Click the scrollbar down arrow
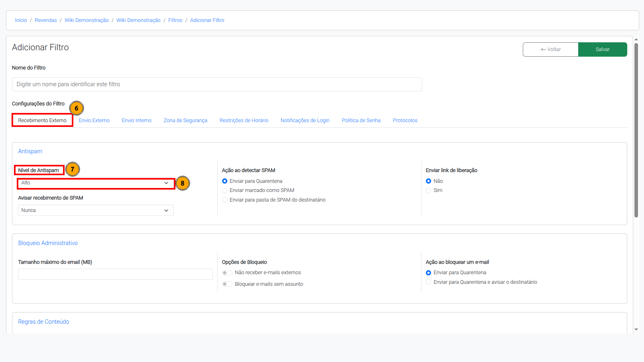The height and width of the screenshot is (362, 644). click(x=636, y=330)
